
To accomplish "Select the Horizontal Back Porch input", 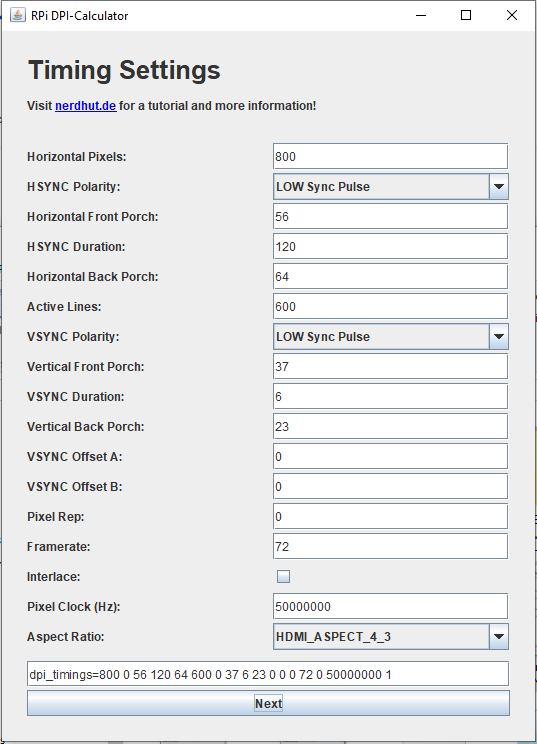I will (390, 277).
